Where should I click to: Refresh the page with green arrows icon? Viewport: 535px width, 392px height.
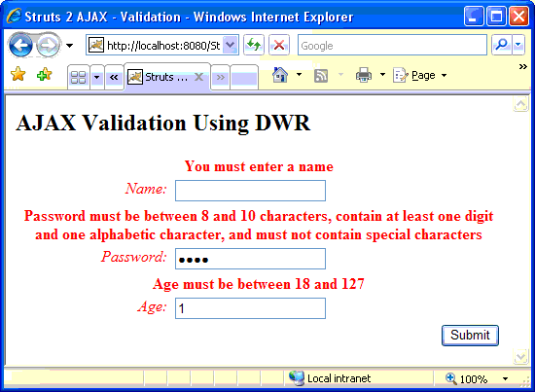point(254,45)
